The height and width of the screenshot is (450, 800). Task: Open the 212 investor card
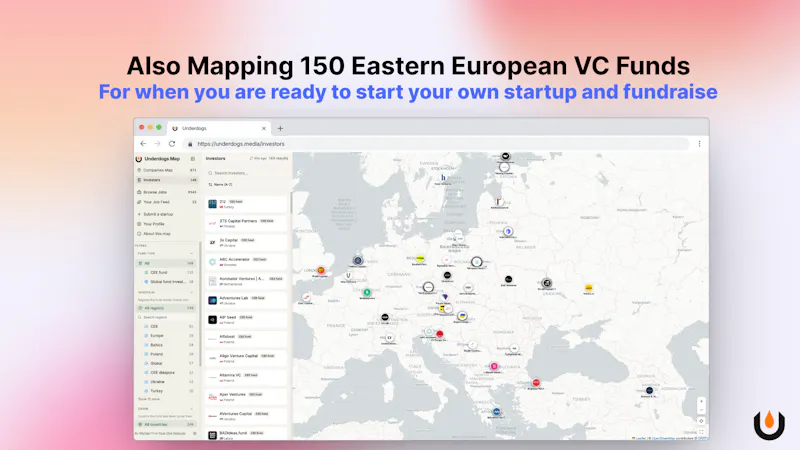tap(246, 204)
